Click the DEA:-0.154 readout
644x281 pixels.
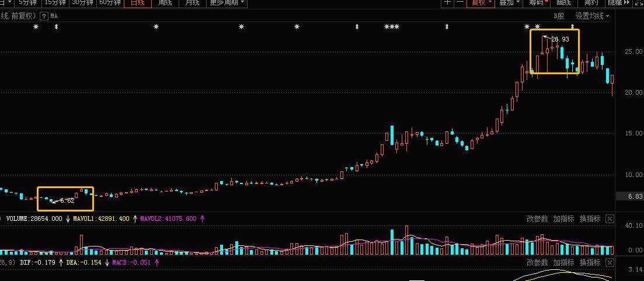tap(84, 262)
